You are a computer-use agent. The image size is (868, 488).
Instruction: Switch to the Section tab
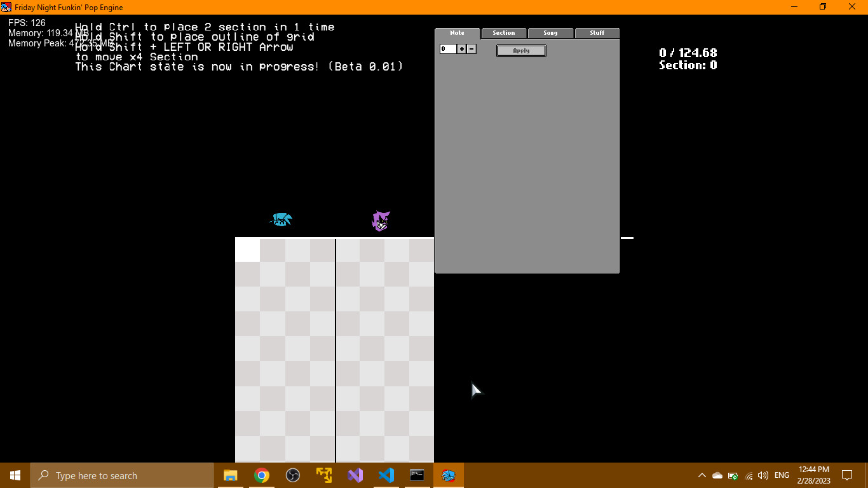(504, 33)
